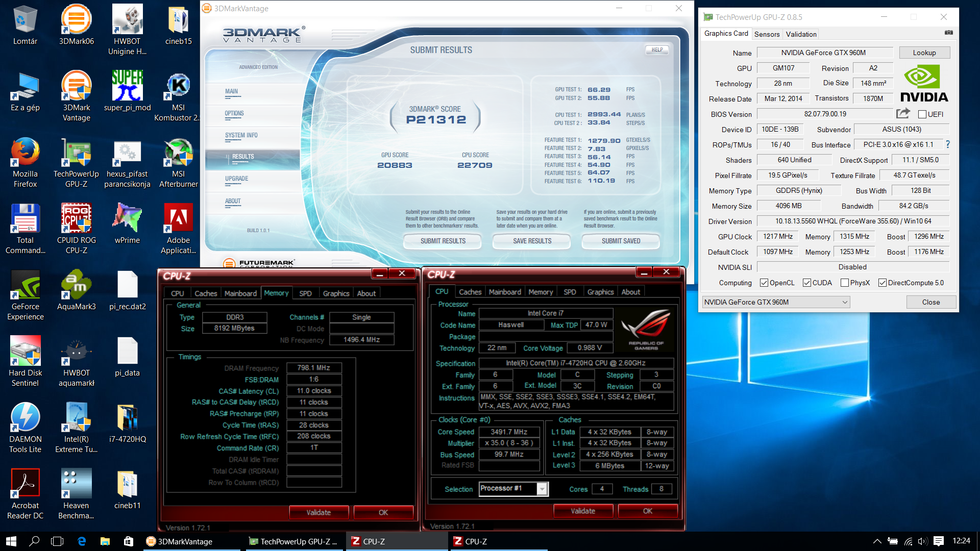Open TechPowerUp GPU-Z desktop shortcut

[x=76, y=162]
